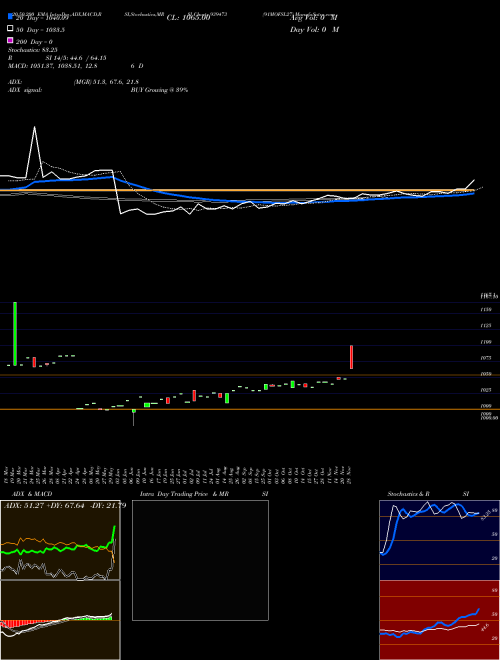The width and height of the screenshot is (500, 660).
Task: Click the 'SI 14/3: 44.6 / 64.15' reading
Action: coord(76,58)
